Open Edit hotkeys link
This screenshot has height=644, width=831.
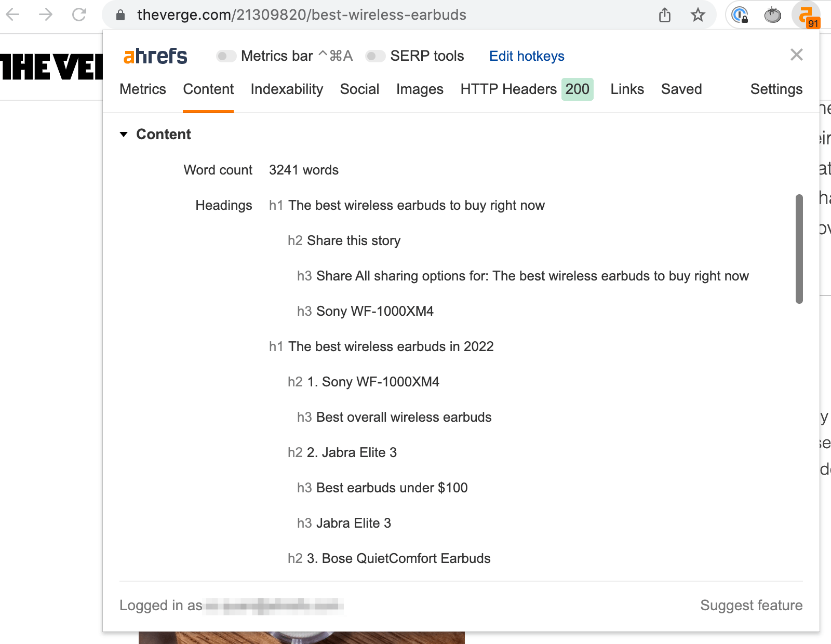pos(527,56)
